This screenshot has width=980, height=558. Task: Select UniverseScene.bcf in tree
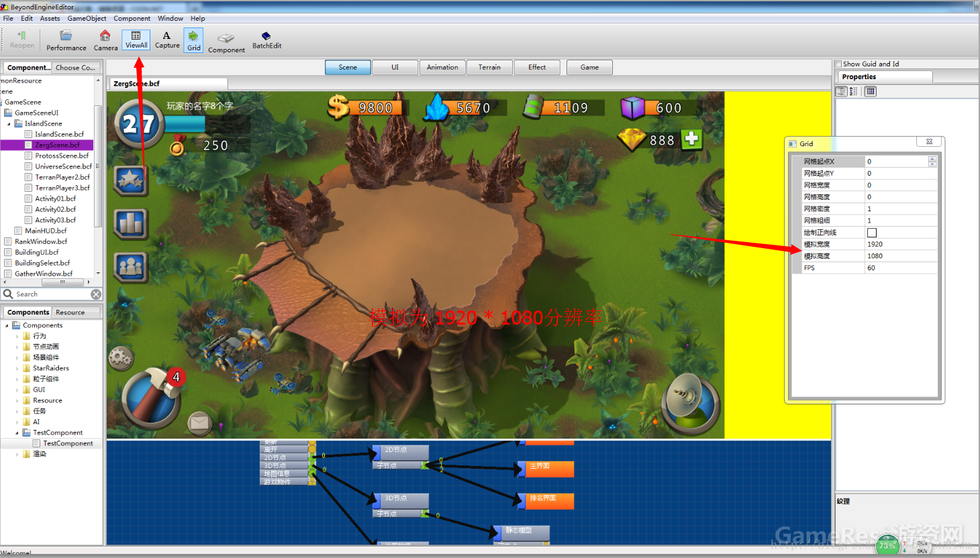point(63,166)
